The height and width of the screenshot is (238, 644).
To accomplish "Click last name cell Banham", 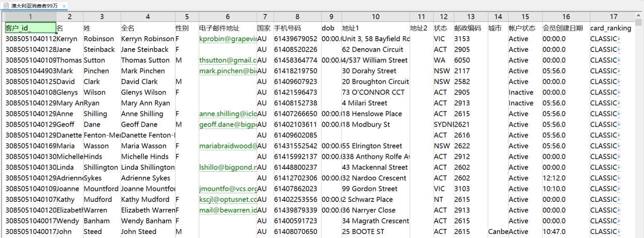I will point(102,221).
